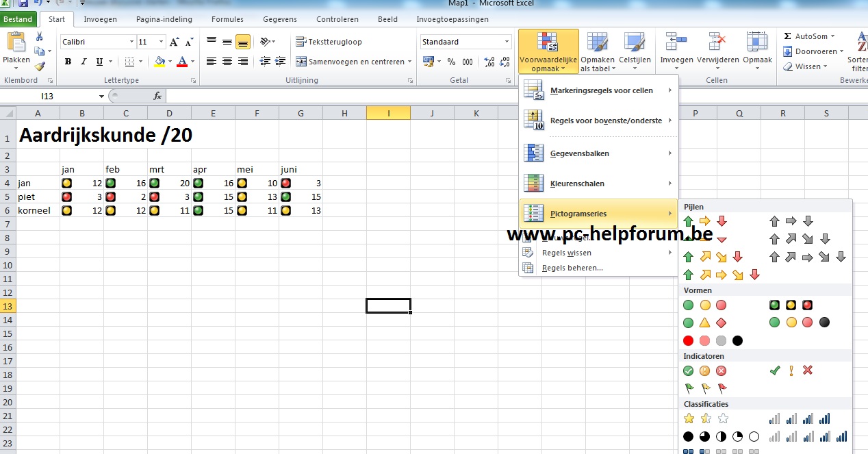This screenshot has width=868, height=454.
Task: Open the font size 11 dropdown
Action: (161, 42)
